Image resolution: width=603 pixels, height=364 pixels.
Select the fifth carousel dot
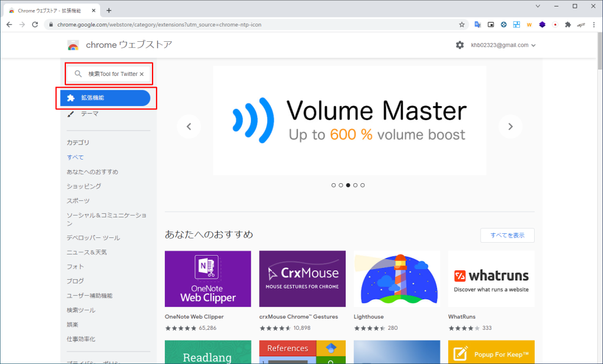(x=363, y=186)
